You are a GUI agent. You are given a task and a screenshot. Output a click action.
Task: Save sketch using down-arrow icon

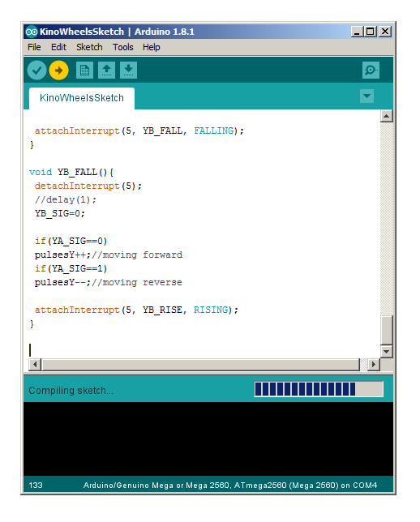[128, 71]
